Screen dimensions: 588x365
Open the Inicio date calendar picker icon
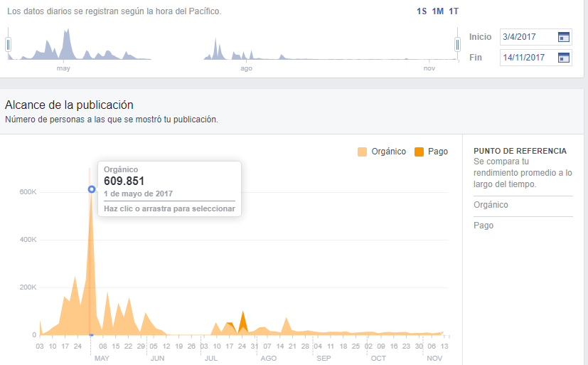click(563, 37)
